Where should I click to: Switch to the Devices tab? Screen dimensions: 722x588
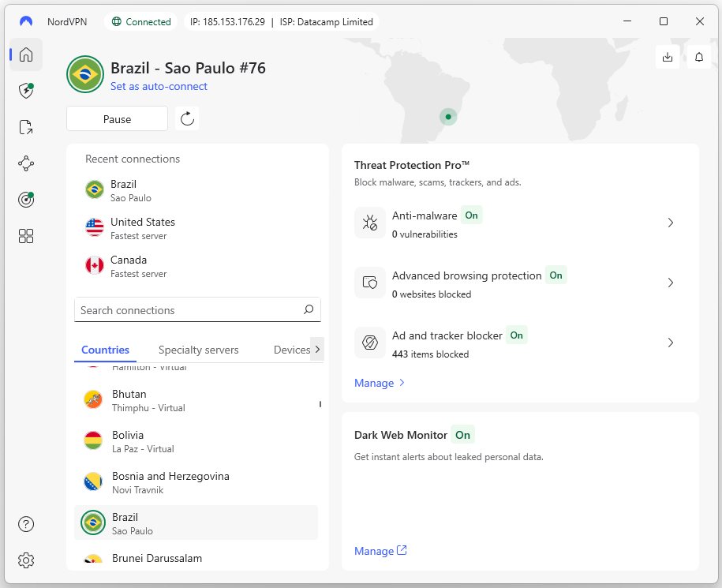coord(291,350)
